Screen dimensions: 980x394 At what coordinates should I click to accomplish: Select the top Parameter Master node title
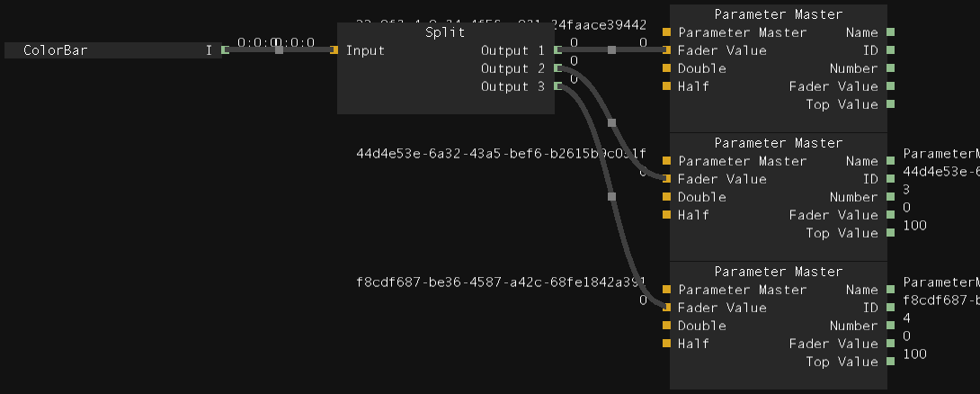point(779,14)
